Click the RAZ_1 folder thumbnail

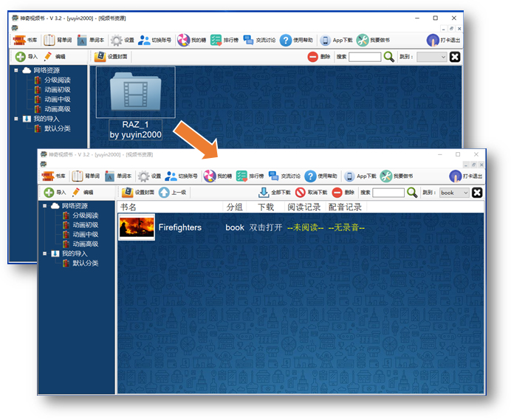136,92
